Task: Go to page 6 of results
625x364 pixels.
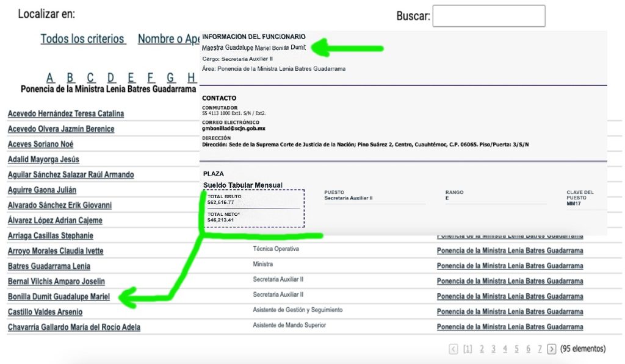Action: (528, 349)
